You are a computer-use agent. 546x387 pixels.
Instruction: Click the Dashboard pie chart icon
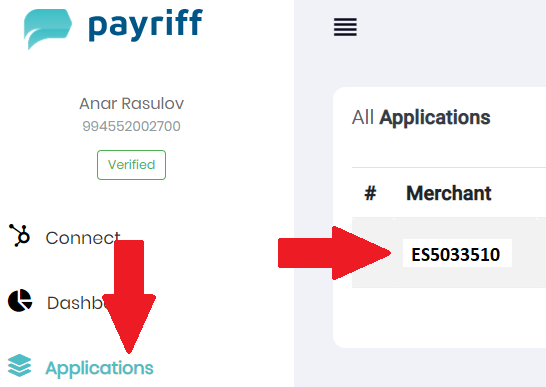[x=20, y=300]
